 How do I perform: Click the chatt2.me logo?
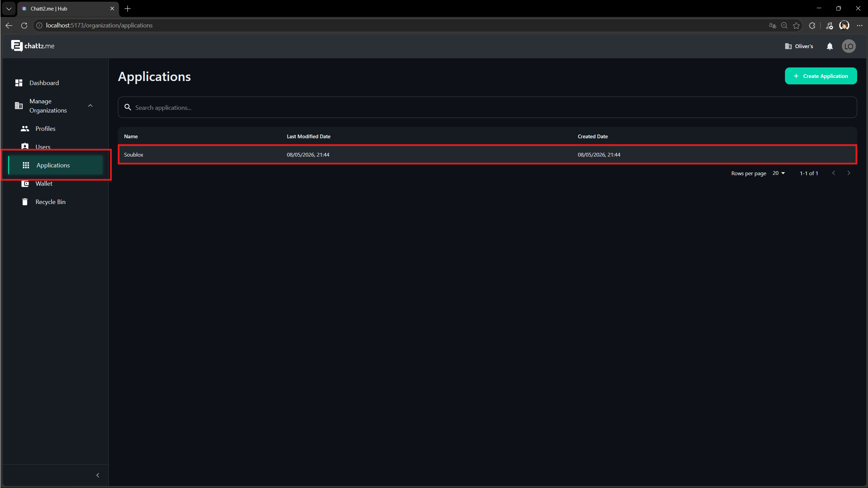point(33,46)
